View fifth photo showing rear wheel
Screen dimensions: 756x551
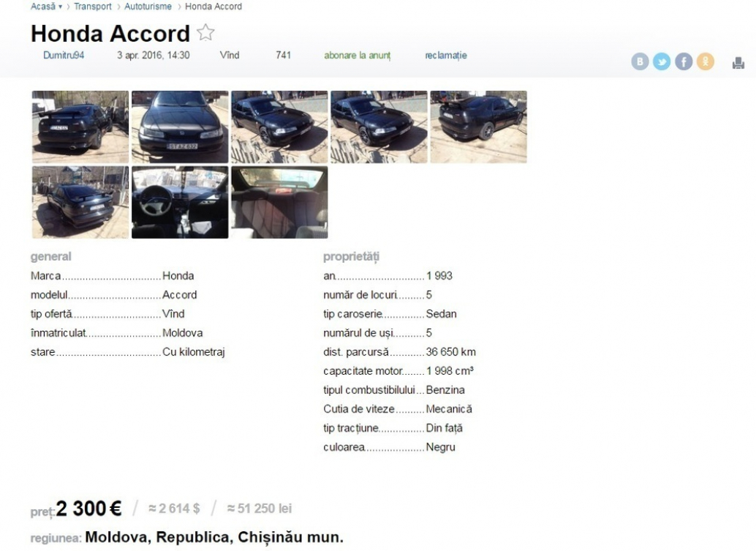click(479, 127)
